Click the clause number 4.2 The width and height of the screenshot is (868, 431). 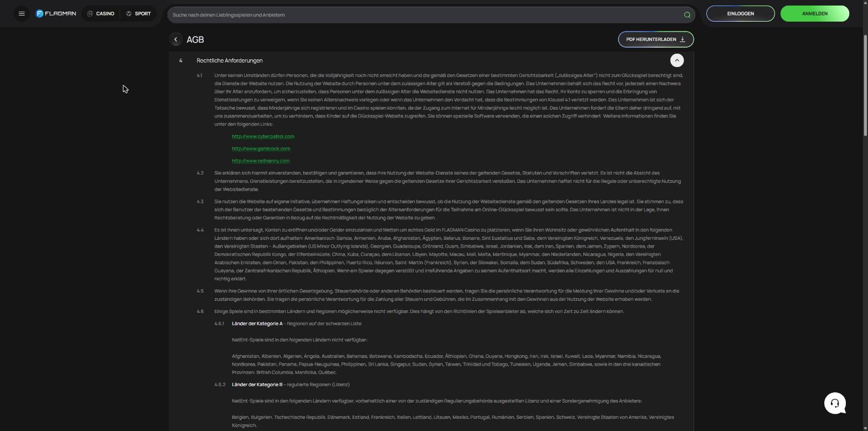[200, 173]
